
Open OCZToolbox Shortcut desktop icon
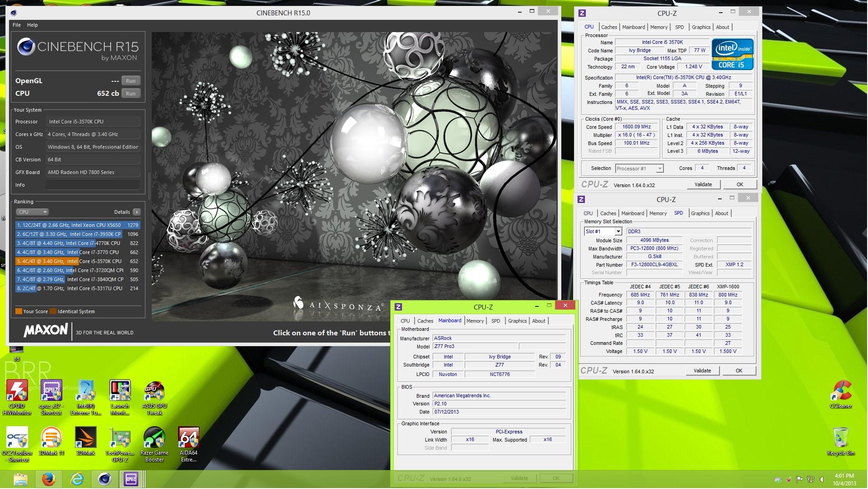pyautogui.click(x=17, y=445)
